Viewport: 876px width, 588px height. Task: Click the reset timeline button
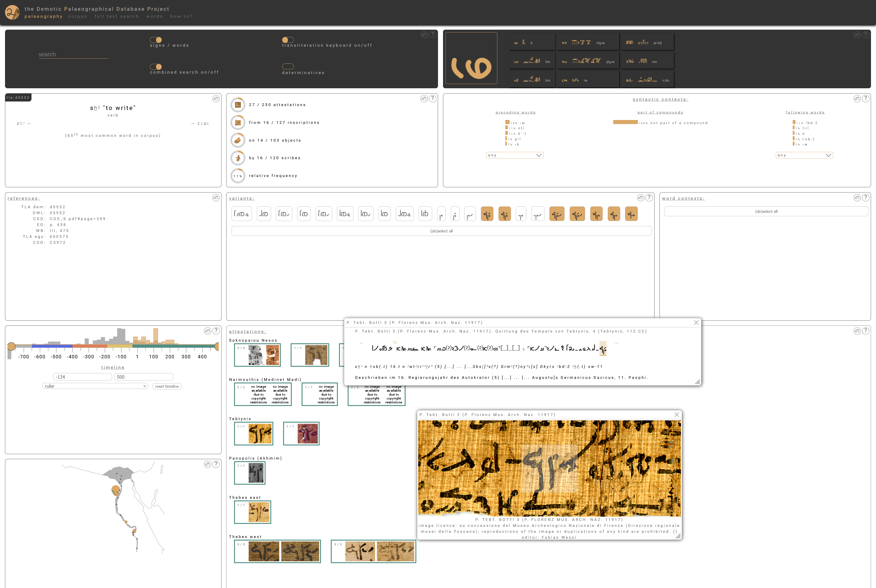pyautogui.click(x=167, y=386)
